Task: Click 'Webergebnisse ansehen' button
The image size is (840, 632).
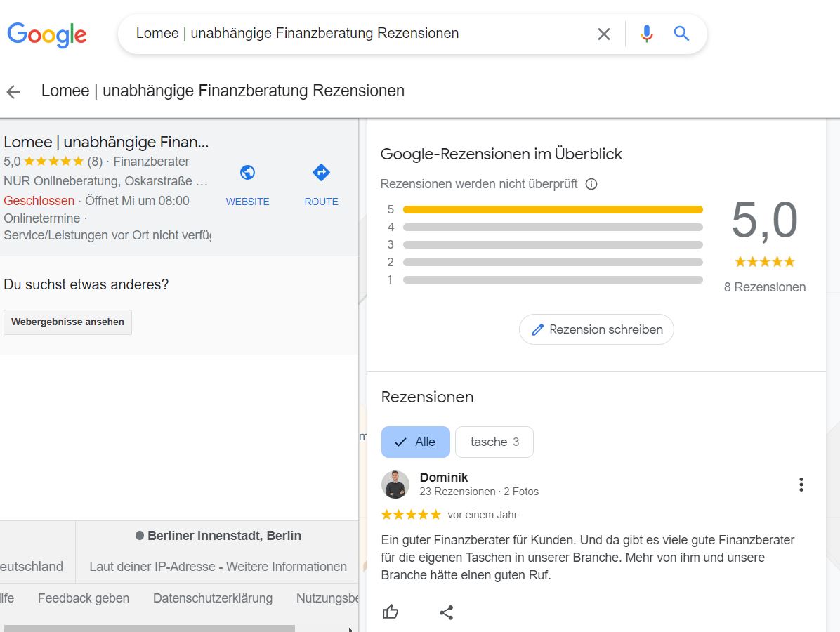Action: coord(67,322)
